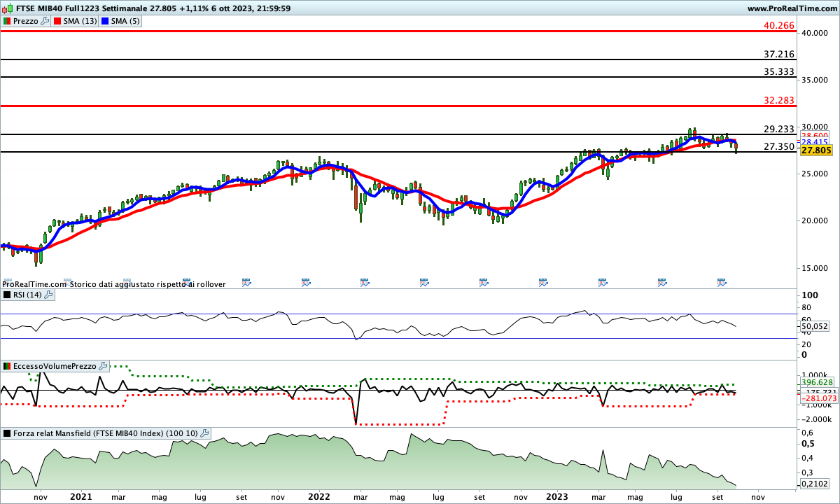
Task: Click rollover marker near September 2023
Action: (x=722, y=282)
